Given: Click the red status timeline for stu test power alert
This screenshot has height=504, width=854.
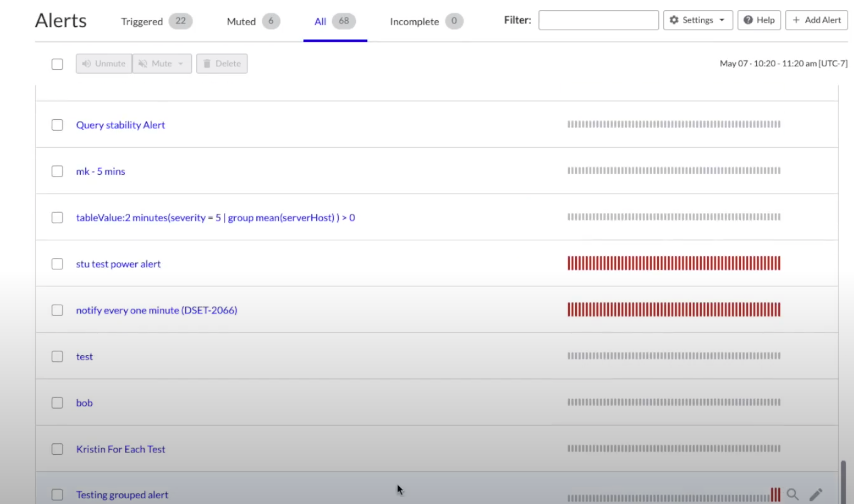Looking at the screenshot, I should point(674,263).
